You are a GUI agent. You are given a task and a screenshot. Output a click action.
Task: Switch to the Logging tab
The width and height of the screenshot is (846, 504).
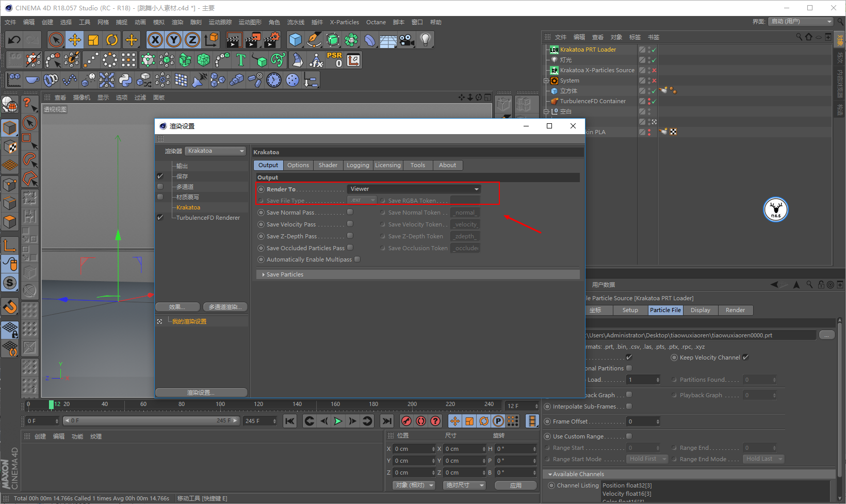[358, 165]
